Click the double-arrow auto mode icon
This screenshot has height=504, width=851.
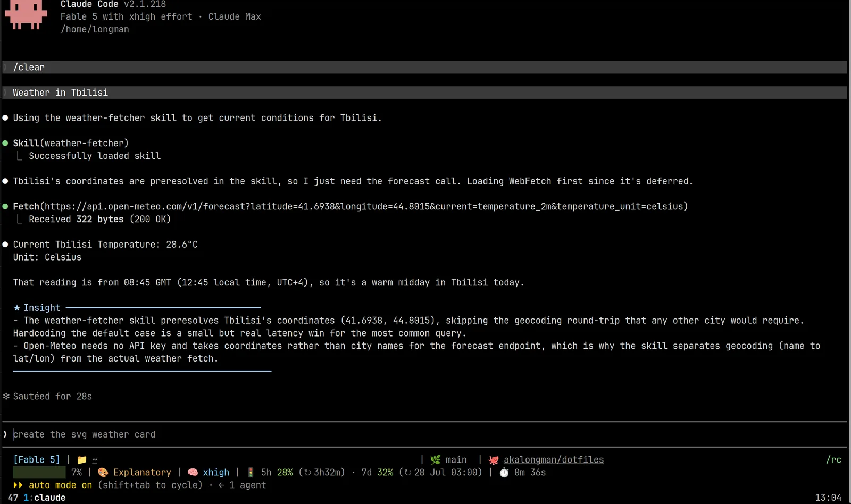[18, 485]
